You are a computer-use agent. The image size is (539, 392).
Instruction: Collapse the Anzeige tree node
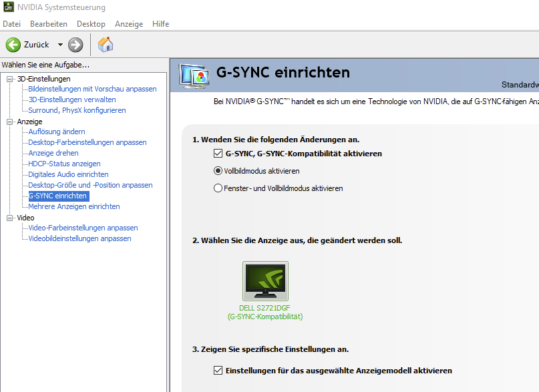pyautogui.click(x=9, y=122)
